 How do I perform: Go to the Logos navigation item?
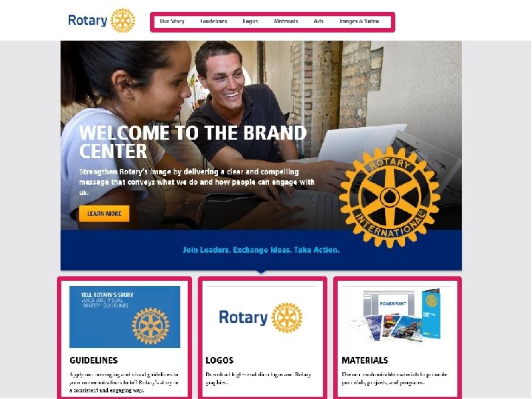(250, 21)
